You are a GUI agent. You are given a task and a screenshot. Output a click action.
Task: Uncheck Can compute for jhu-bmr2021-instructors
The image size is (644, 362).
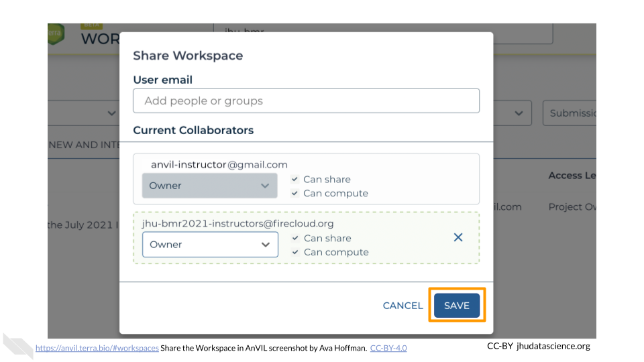point(295,253)
